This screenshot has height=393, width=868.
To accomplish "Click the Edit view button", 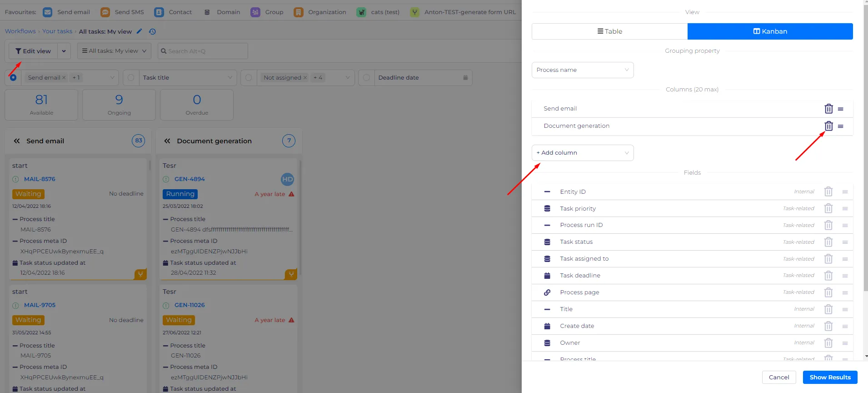I will click(x=33, y=51).
